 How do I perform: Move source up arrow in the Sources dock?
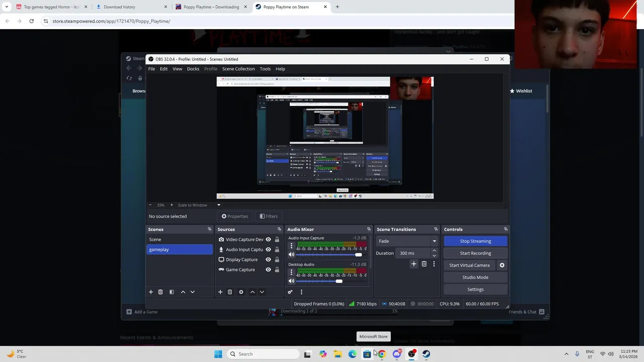pos(253,292)
